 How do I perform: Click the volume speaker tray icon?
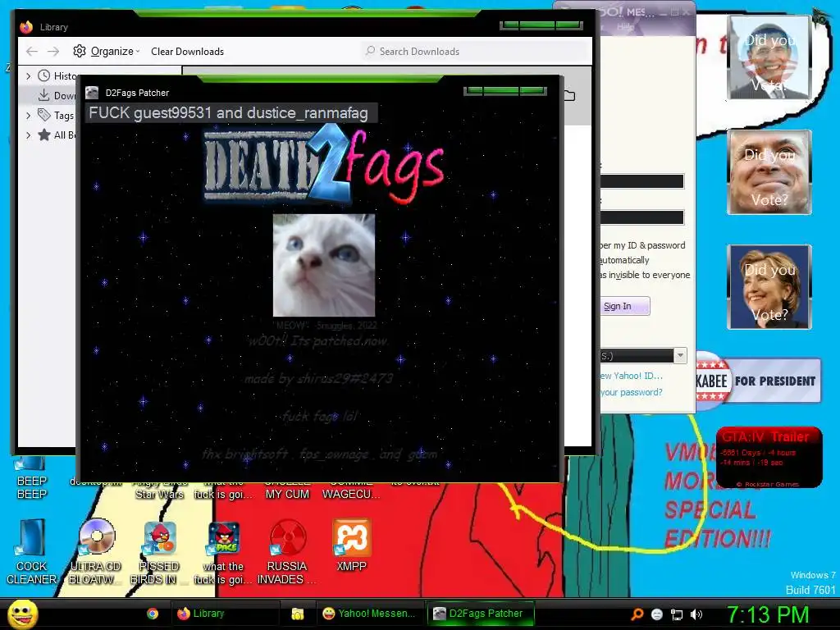coord(696,614)
